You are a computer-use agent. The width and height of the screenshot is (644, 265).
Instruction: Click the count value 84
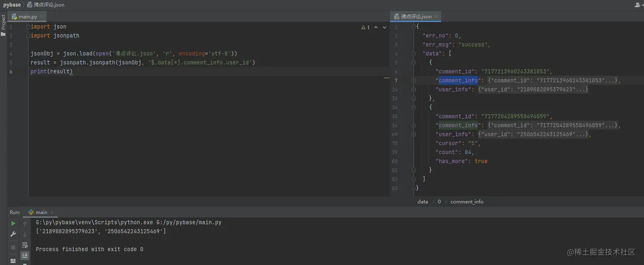(x=468, y=152)
